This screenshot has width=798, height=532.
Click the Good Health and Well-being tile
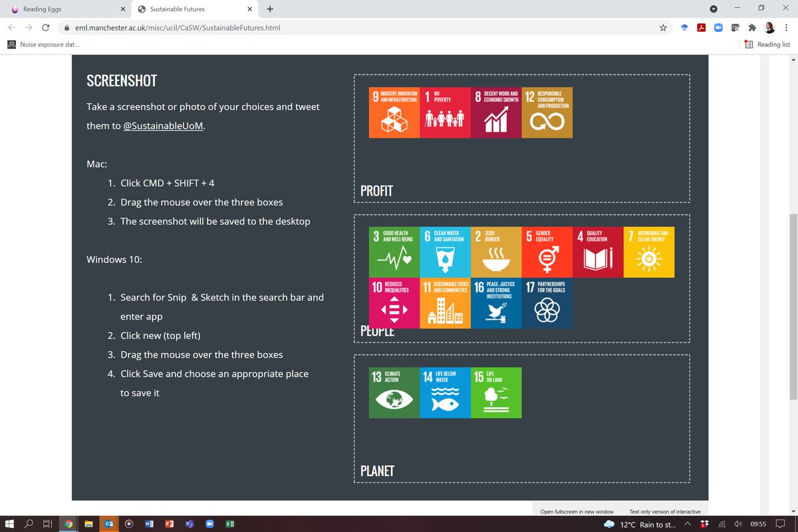(394, 252)
